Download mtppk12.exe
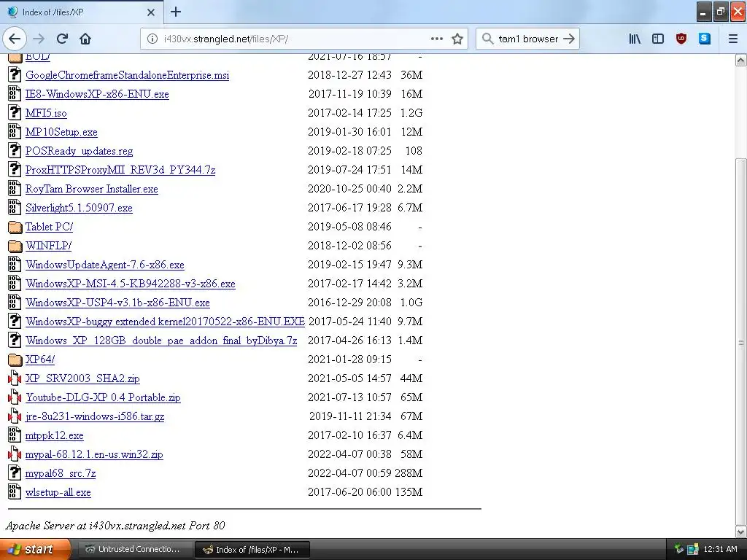 pyautogui.click(x=54, y=435)
